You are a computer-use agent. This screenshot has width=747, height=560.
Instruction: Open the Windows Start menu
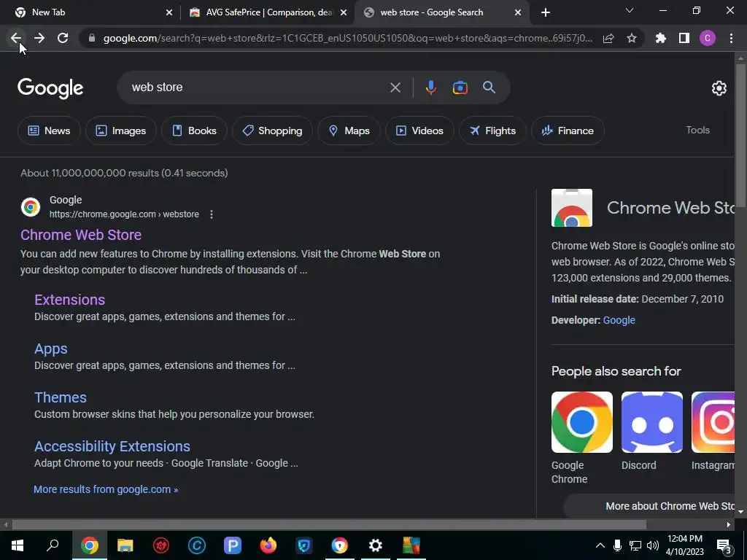click(x=18, y=545)
